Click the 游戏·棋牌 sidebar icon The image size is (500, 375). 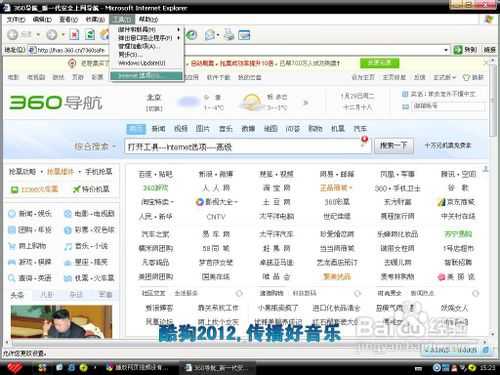[12, 262]
